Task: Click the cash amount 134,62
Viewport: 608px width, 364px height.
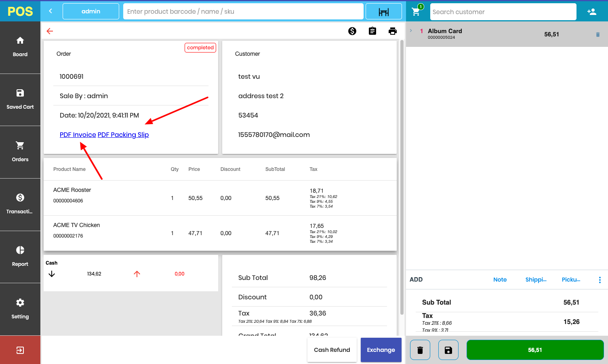Action: (94, 274)
